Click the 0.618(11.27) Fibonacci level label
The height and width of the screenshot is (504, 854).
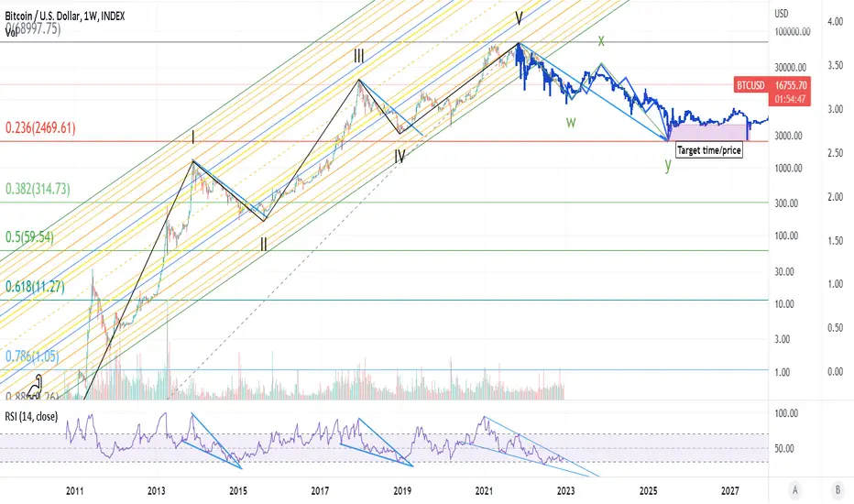(x=34, y=287)
